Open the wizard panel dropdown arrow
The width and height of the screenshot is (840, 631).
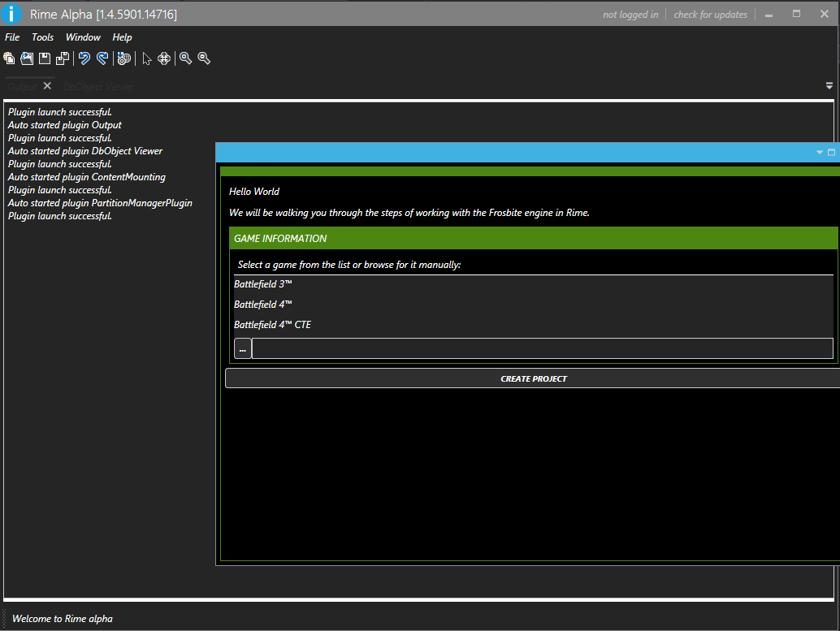pyautogui.click(x=819, y=153)
